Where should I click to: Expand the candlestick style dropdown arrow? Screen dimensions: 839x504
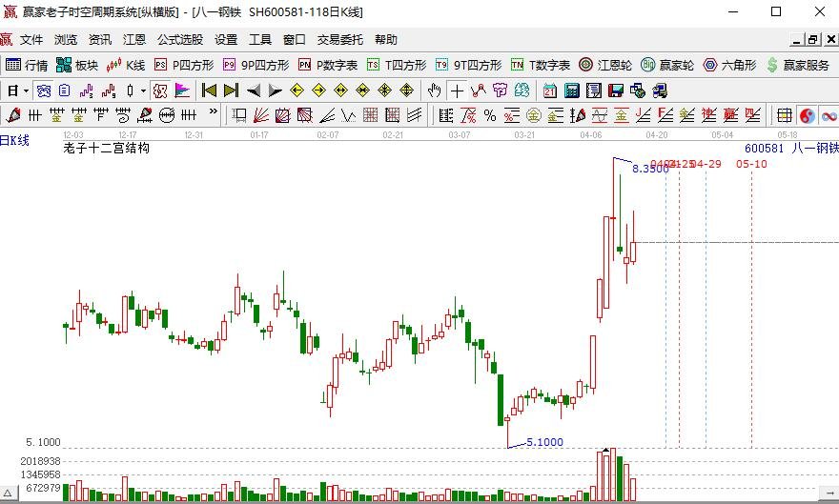tap(143, 91)
